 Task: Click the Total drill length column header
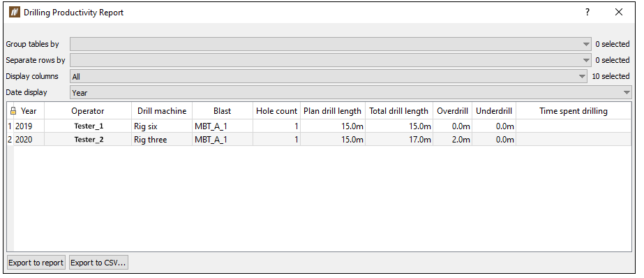coord(399,111)
